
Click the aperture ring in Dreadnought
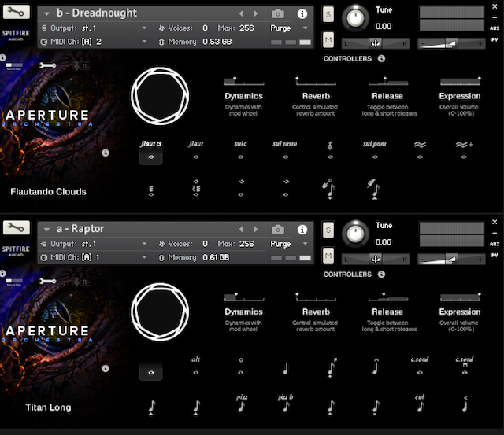pos(160,96)
